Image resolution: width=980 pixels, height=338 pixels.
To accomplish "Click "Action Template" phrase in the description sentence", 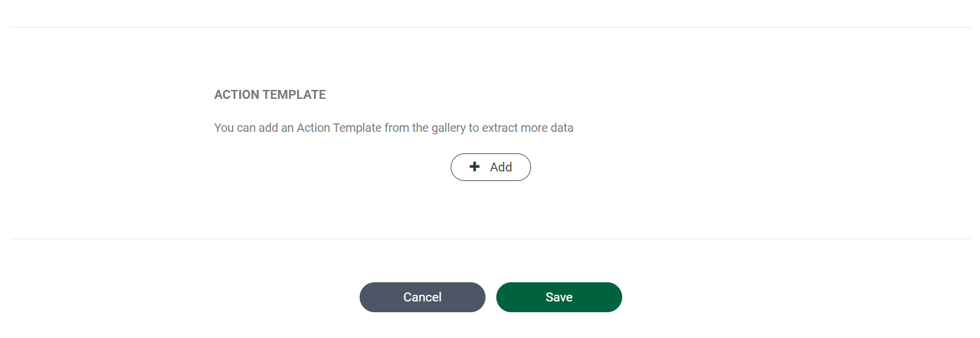I will point(339,128).
